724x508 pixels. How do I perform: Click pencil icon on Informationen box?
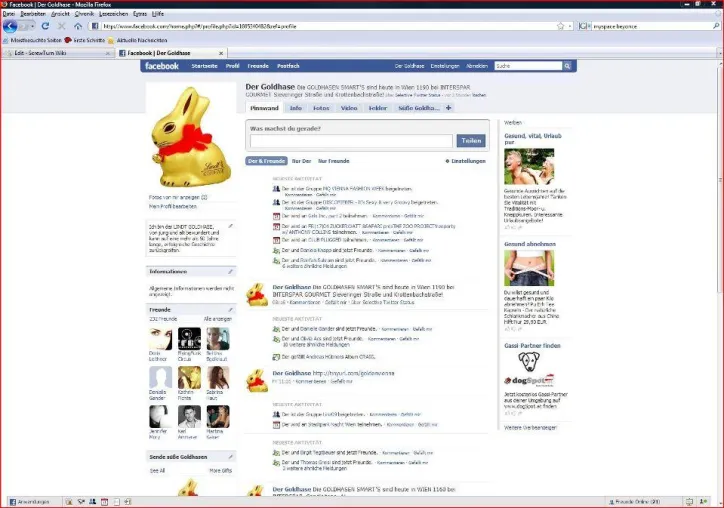(230, 272)
